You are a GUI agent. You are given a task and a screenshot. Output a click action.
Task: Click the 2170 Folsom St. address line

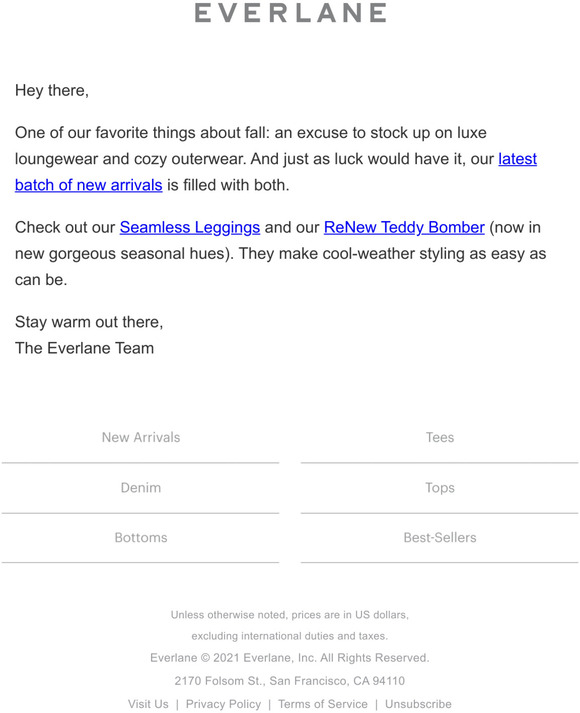point(290,681)
